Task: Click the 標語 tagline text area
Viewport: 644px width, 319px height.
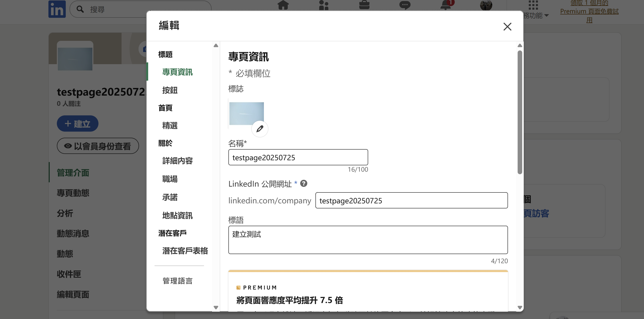Action: pos(368,240)
